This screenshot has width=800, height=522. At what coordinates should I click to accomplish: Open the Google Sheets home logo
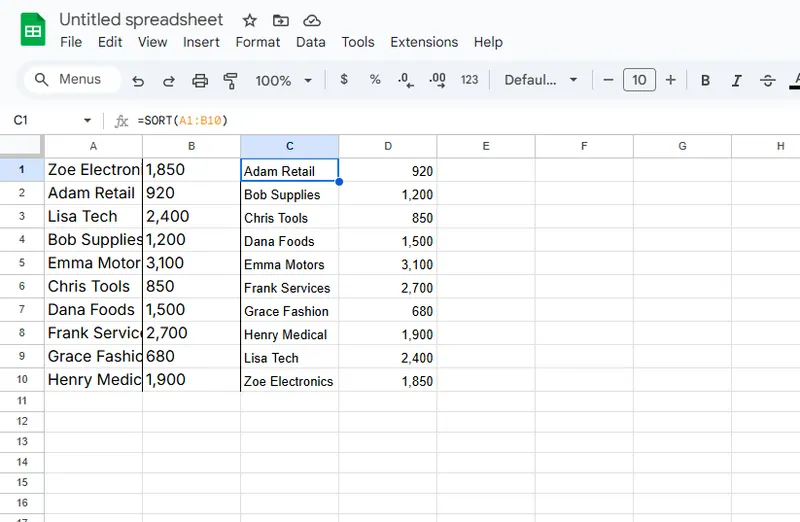[x=33, y=30]
